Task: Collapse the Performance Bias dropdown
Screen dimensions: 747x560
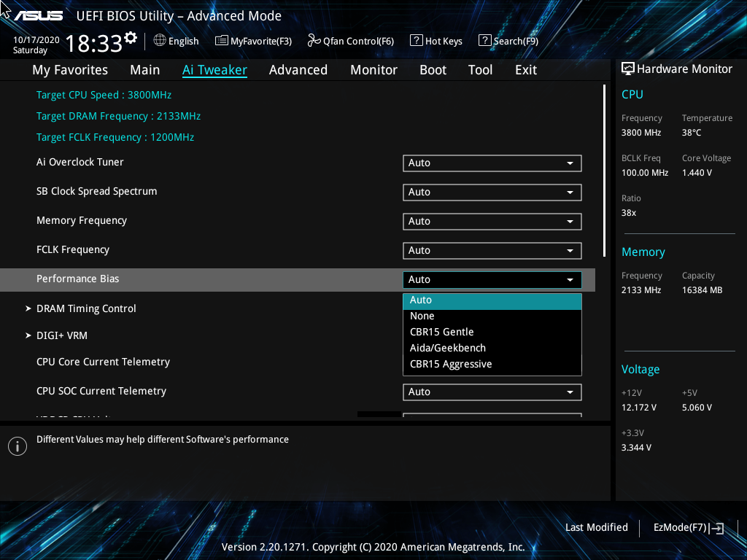Action: (492, 279)
